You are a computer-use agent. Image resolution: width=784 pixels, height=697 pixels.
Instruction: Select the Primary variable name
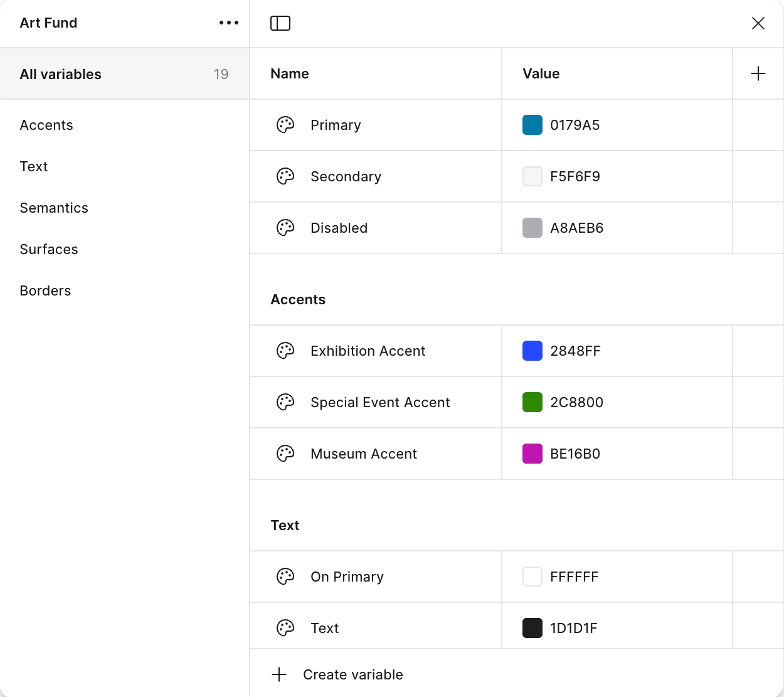336,125
